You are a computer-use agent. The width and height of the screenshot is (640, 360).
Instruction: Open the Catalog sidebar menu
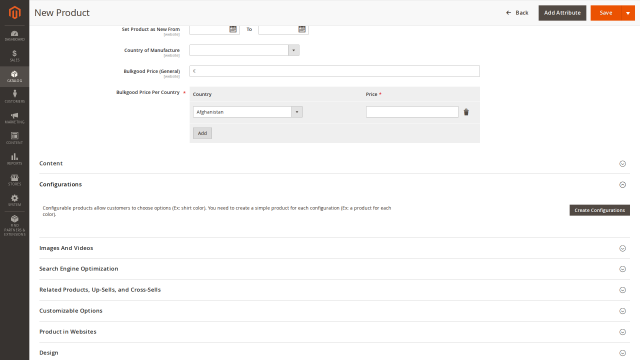(x=14, y=76)
